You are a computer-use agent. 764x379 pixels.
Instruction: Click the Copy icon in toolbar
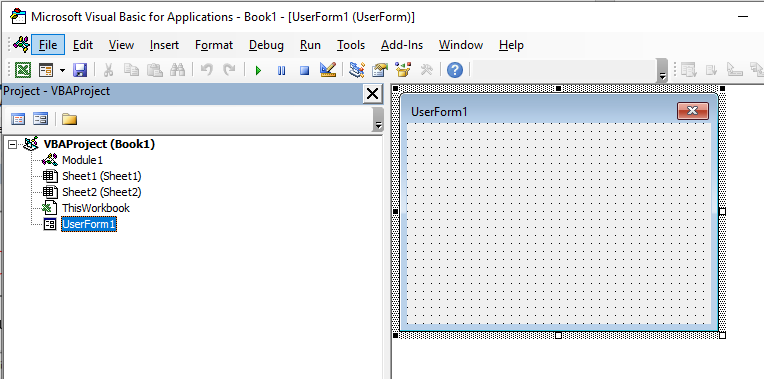tap(131, 70)
